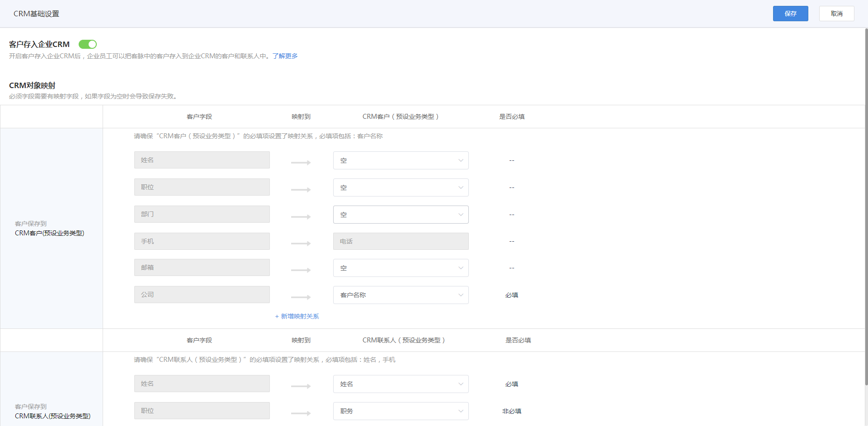
Task: Open the 客户名称 dropdown
Action: click(401, 295)
